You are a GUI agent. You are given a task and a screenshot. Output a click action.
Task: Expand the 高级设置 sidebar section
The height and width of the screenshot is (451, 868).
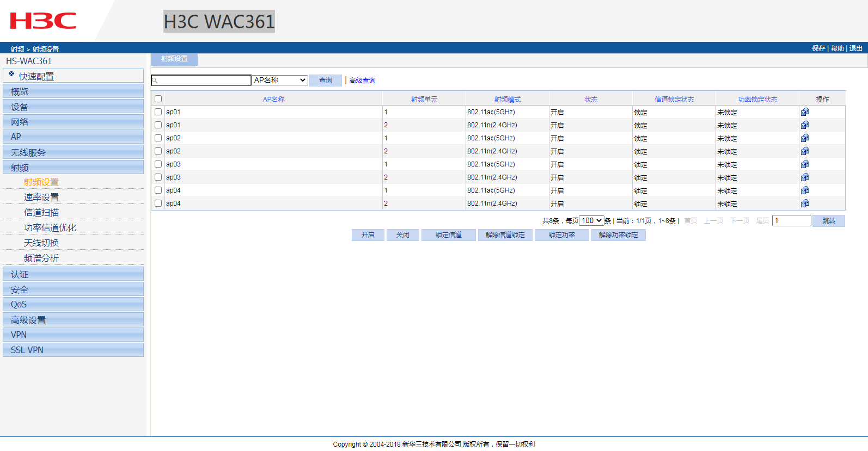point(73,320)
